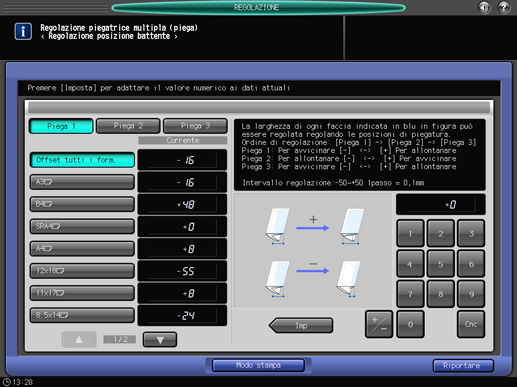The height and width of the screenshot is (387, 517).
Task: Click the Imp set arrow button
Action: coord(301,325)
